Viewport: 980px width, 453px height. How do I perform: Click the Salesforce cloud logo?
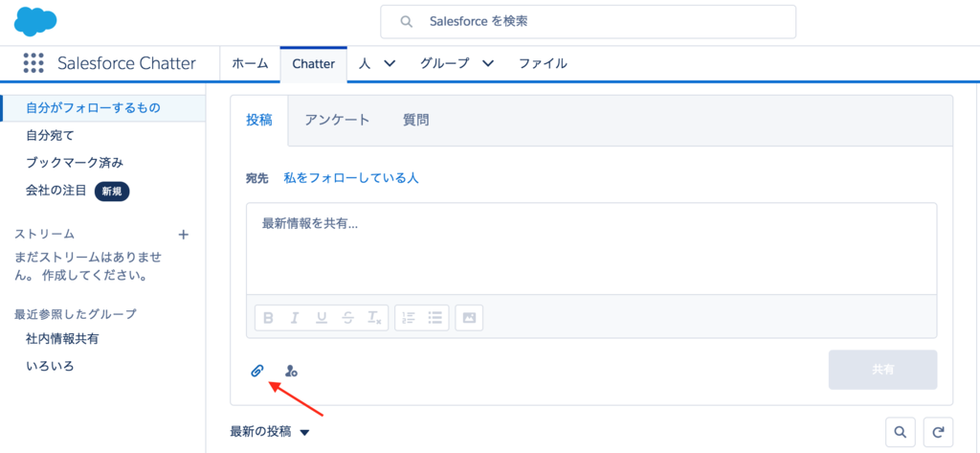coord(35,23)
